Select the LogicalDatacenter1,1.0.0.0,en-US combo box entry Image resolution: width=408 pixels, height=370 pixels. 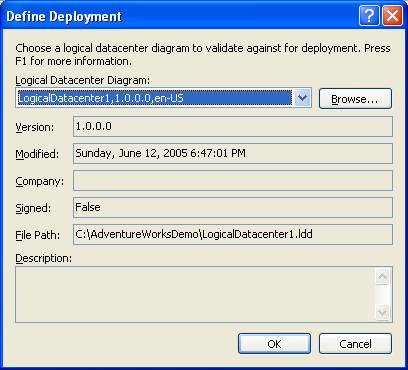coord(155,98)
